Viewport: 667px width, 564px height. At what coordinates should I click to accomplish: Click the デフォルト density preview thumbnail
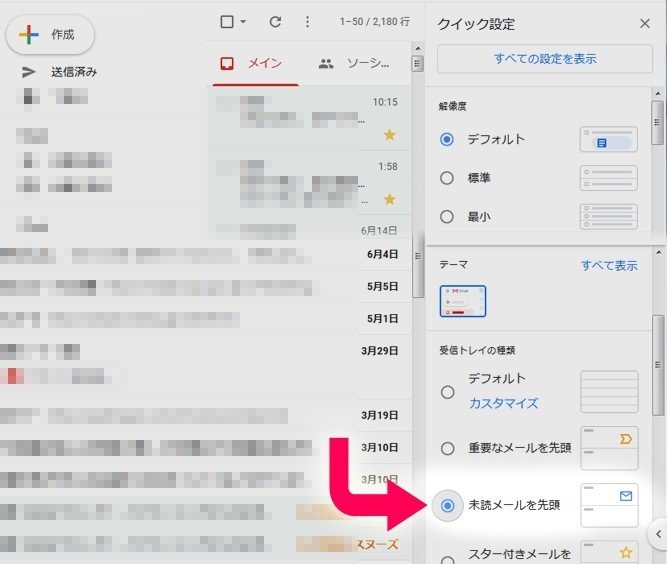(609, 139)
